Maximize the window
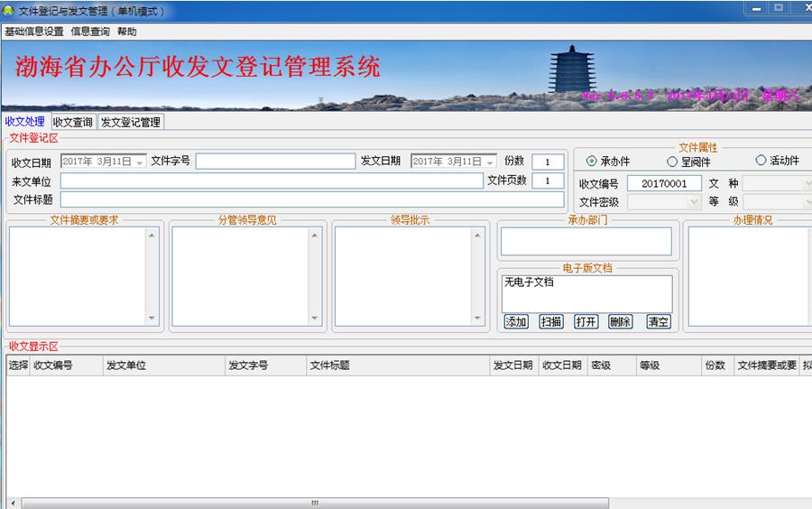The width and height of the screenshot is (812, 509). pos(779,9)
